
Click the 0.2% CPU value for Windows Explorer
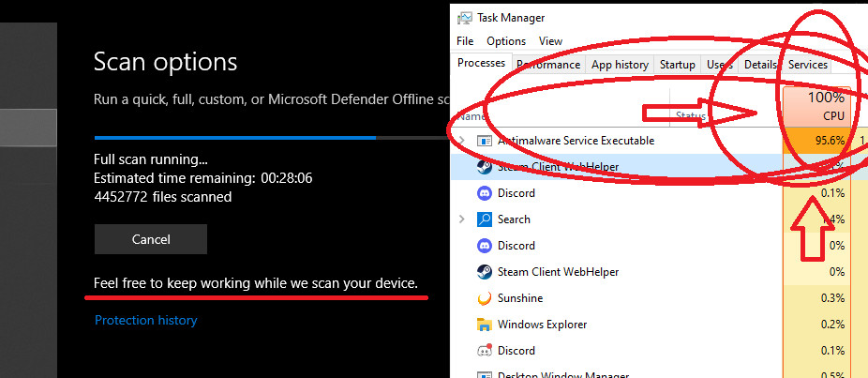coord(832,325)
